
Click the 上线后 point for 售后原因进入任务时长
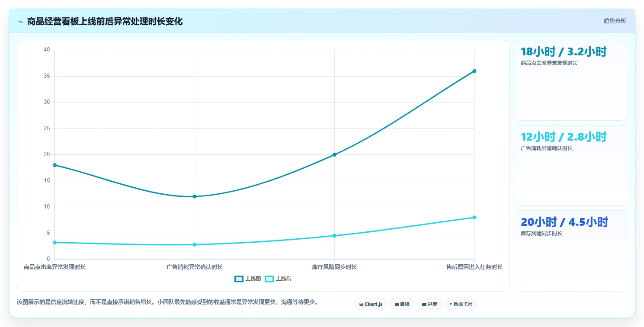click(x=474, y=218)
